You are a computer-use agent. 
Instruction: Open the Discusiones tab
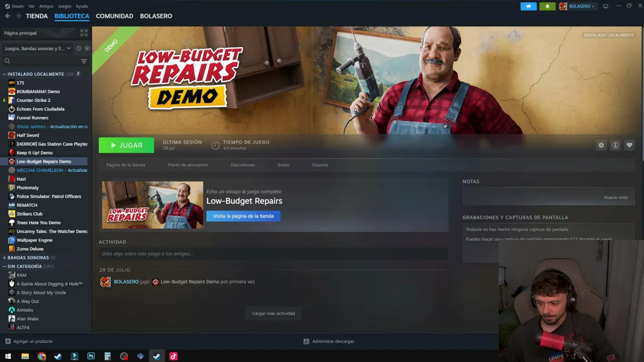coord(243,165)
